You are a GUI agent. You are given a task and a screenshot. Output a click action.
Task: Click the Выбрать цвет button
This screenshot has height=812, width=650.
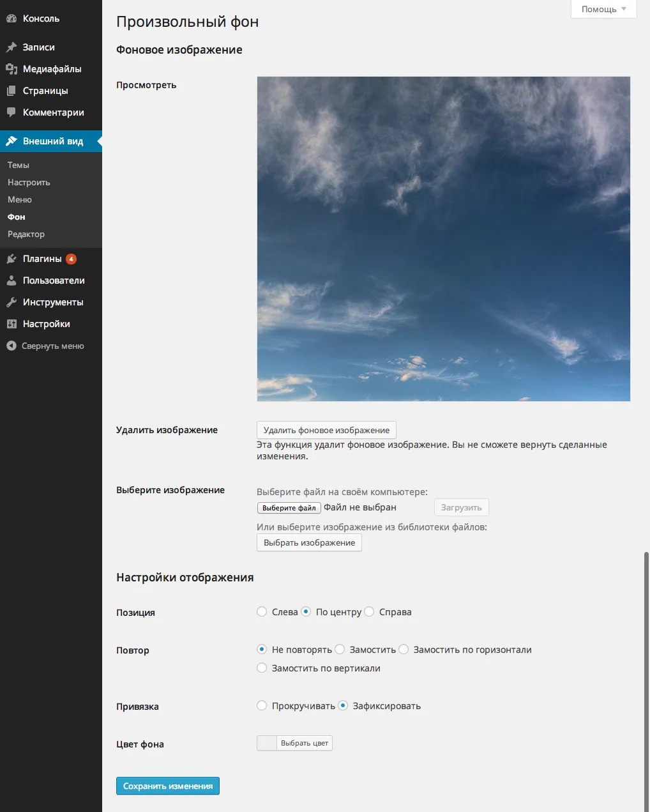pos(305,743)
